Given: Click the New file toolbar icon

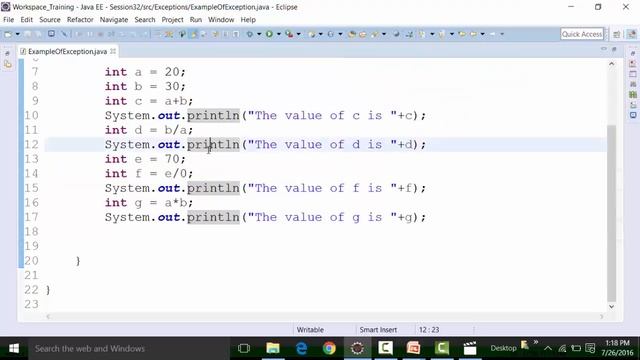Looking at the screenshot, I should tap(8, 34).
